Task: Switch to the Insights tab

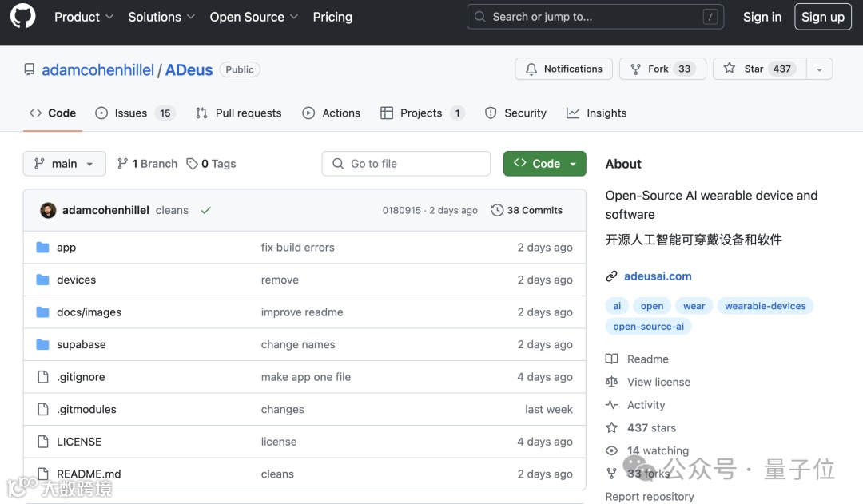Action: [597, 113]
